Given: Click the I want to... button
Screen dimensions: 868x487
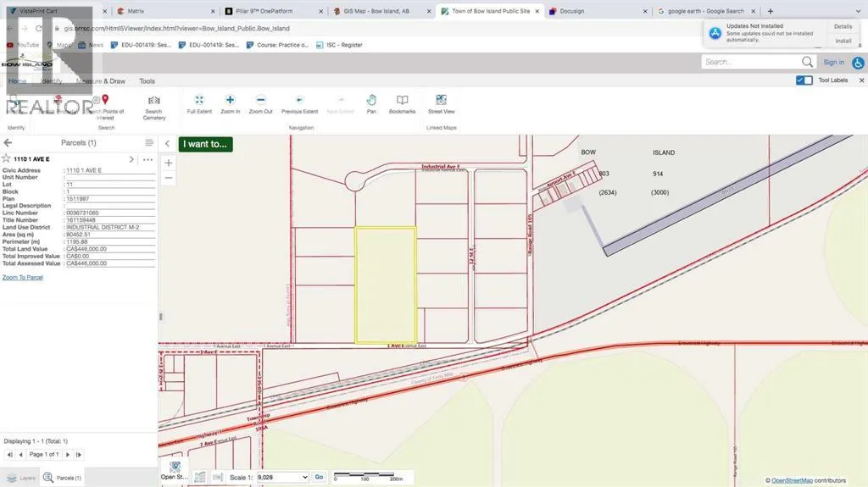Looking at the screenshot, I should 205,144.
